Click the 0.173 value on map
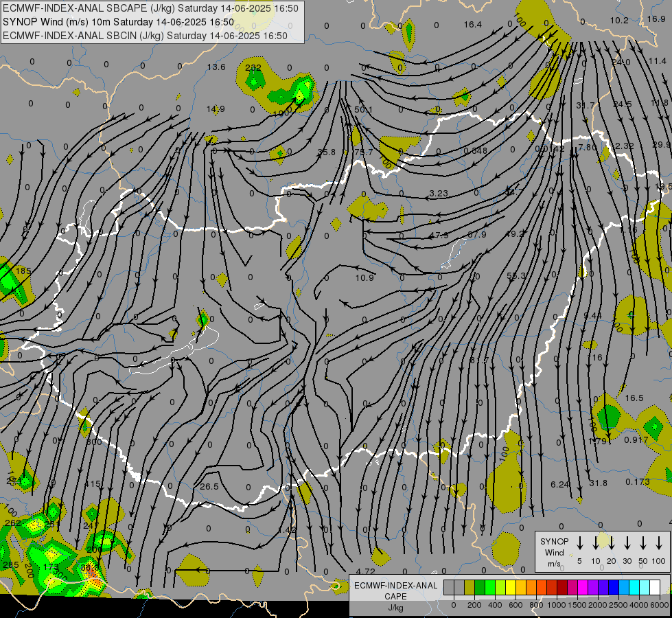 coord(637,482)
